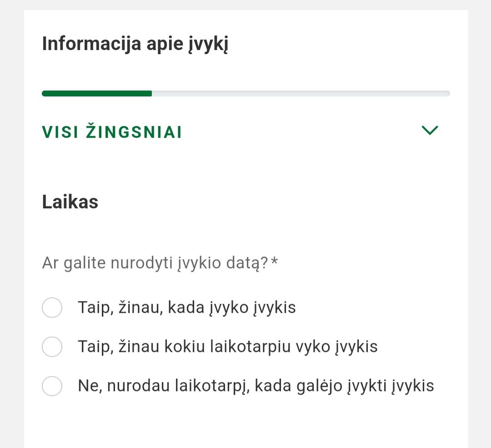Click the label text 'Taip, žinau, kada įvyko įvykis'
The width and height of the screenshot is (491, 448).
[x=187, y=308]
